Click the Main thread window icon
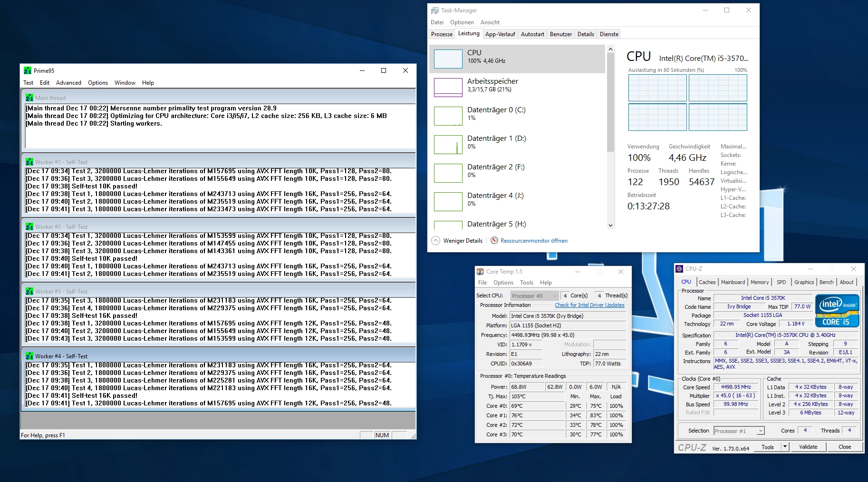This screenshot has width=868, height=482. pyautogui.click(x=29, y=98)
